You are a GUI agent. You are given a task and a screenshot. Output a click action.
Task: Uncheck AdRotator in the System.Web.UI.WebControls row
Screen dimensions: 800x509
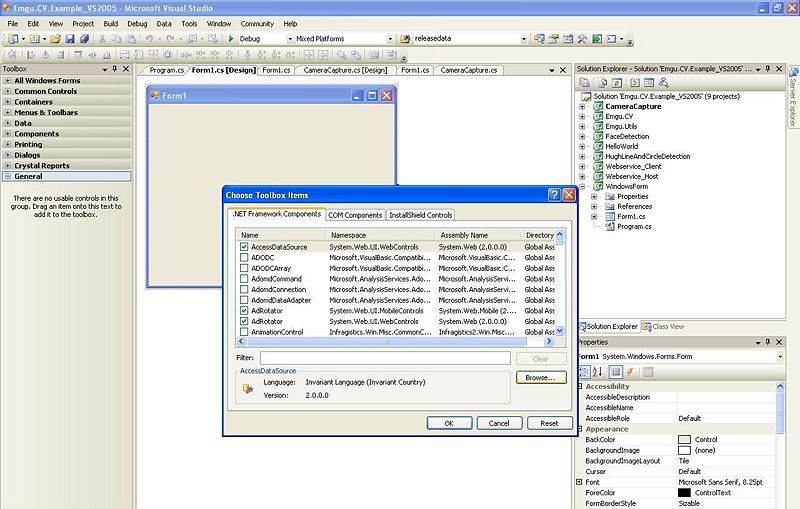pos(244,321)
